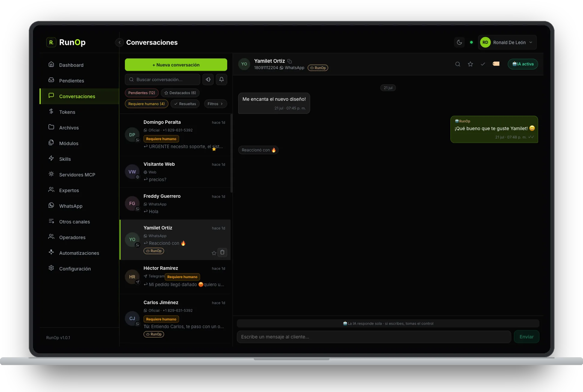Toggle the Resueltas filter chip
The height and width of the screenshot is (392, 583).
pyautogui.click(x=185, y=104)
